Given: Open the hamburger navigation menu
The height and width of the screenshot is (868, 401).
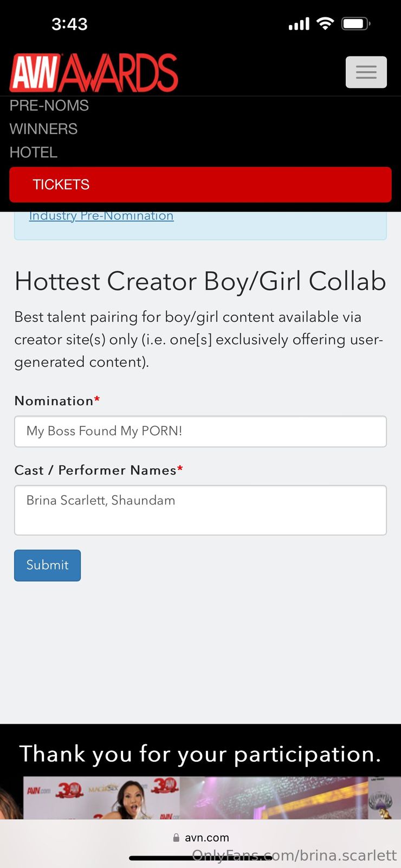Looking at the screenshot, I should (x=366, y=72).
